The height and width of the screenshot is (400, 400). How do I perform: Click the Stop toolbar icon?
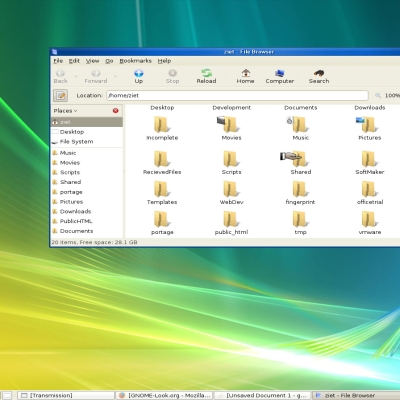point(172,76)
